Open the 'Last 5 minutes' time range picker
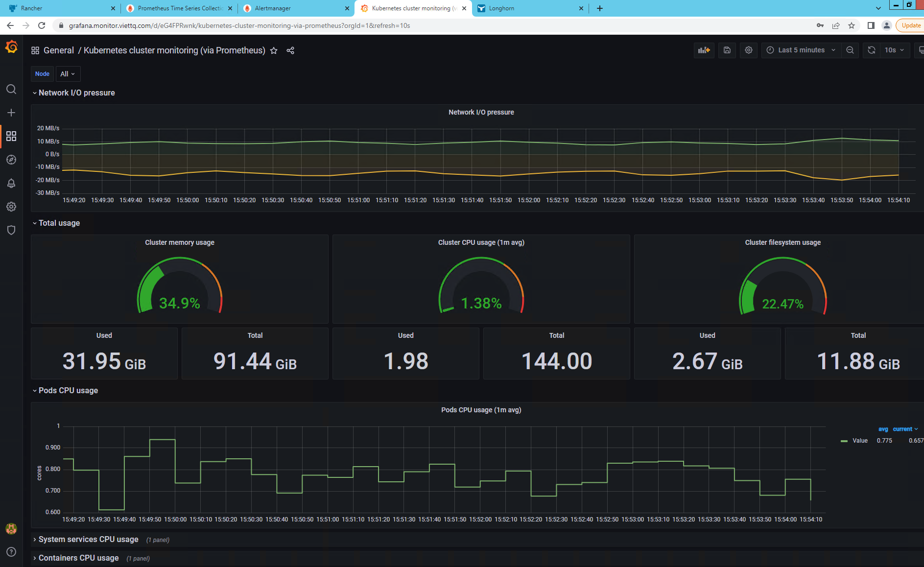 pyautogui.click(x=800, y=50)
